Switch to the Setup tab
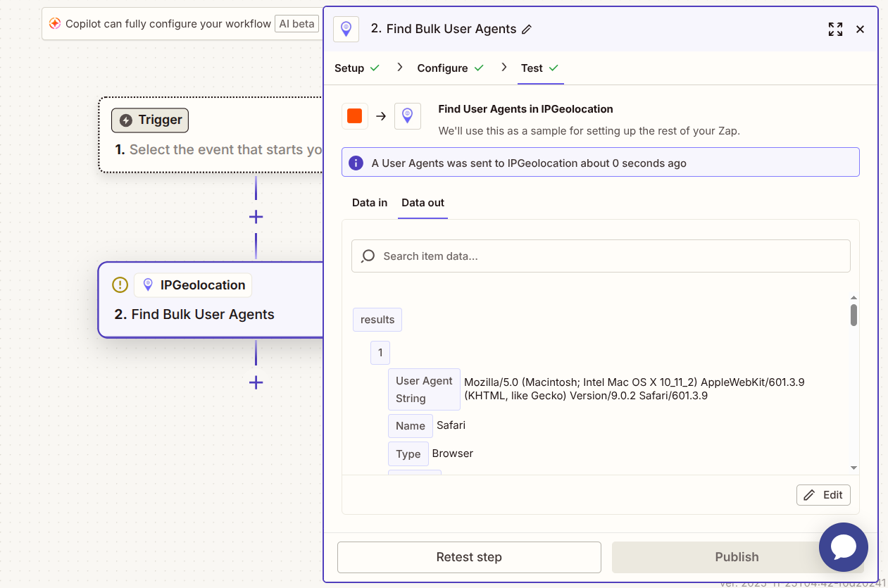This screenshot has height=588, width=888. pos(356,68)
